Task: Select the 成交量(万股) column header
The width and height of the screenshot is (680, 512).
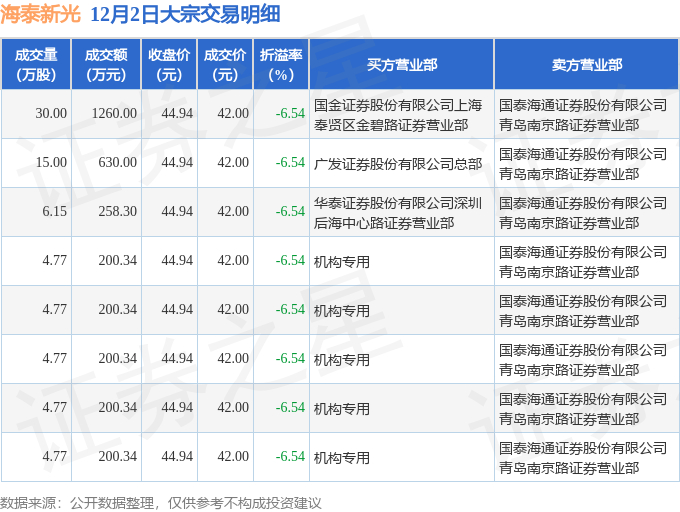Action: [36, 65]
